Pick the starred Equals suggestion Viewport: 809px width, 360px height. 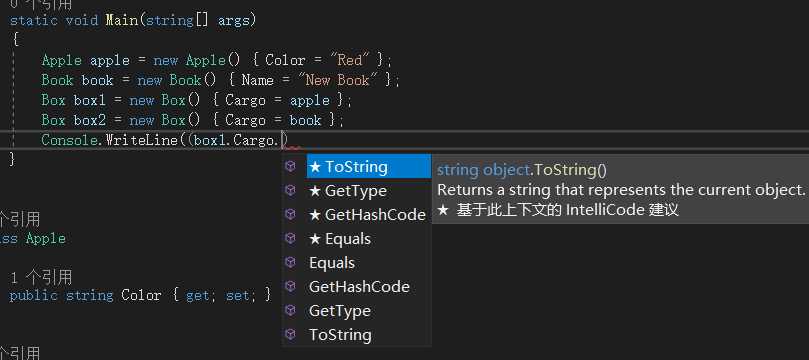pos(368,239)
